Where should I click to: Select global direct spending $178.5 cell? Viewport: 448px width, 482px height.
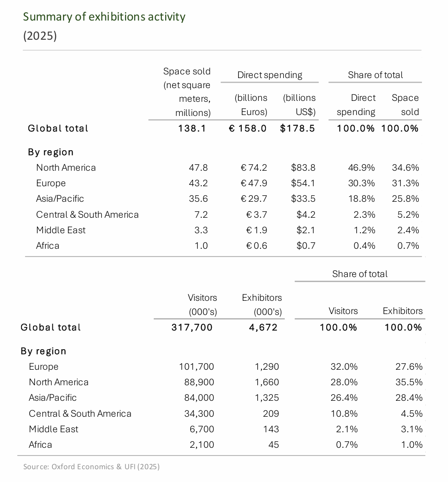[x=297, y=128]
